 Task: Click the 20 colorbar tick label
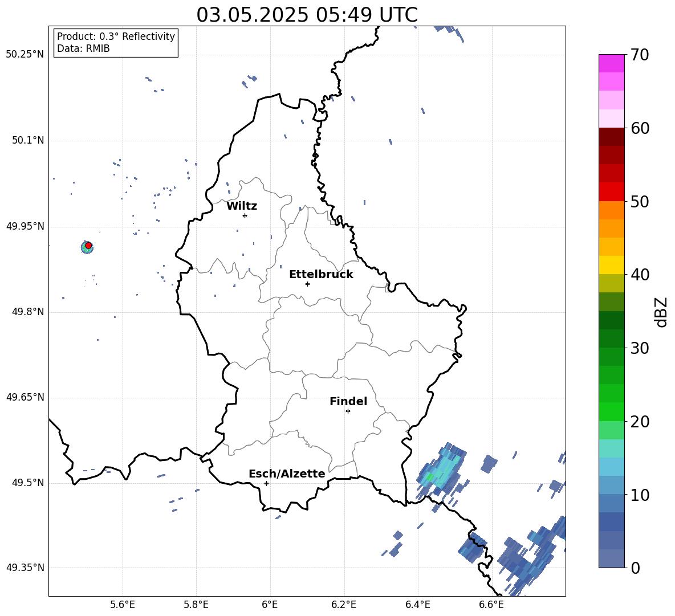pos(640,422)
